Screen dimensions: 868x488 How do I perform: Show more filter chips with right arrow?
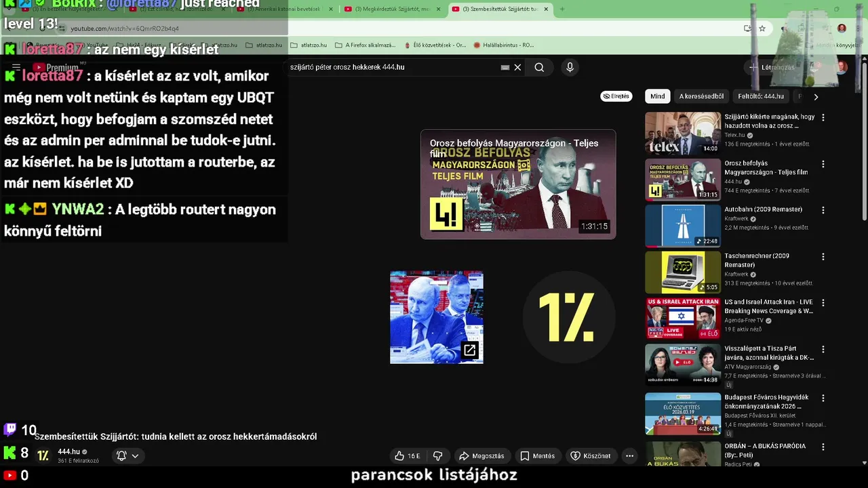(x=816, y=96)
